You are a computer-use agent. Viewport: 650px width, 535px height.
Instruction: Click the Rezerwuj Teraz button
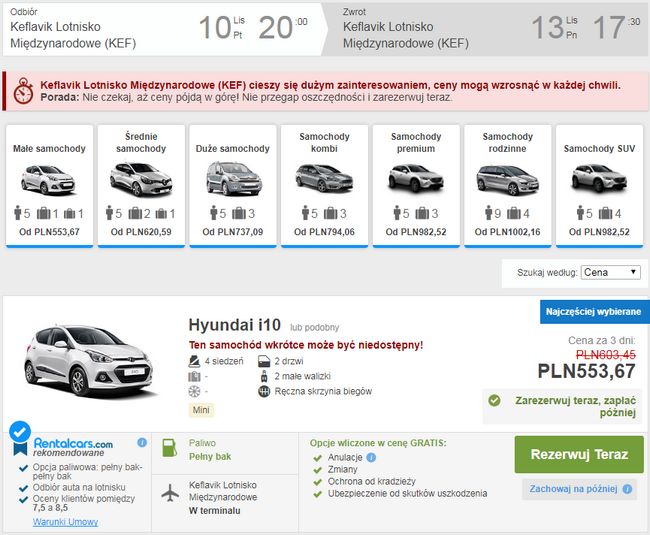(579, 454)
